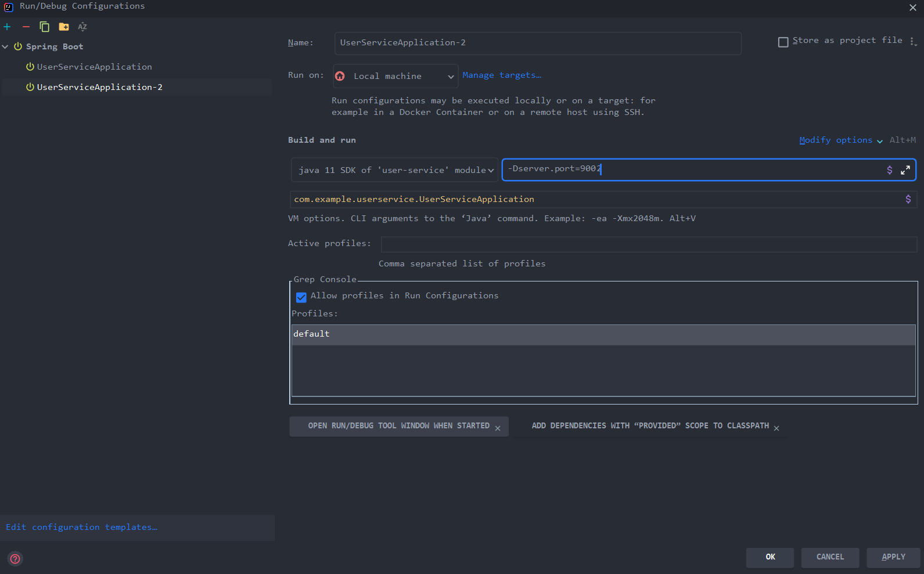Insert macro in main class field

[x=908, y=199]
